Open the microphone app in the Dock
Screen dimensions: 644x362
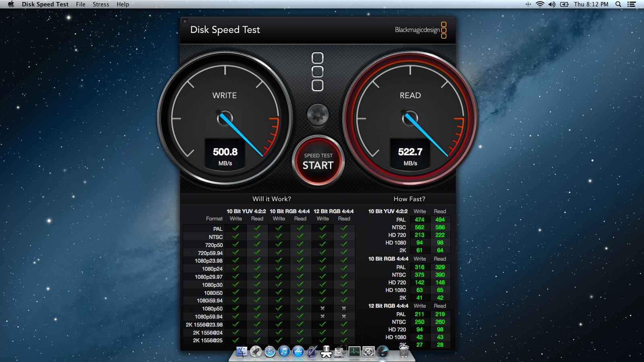326,352
